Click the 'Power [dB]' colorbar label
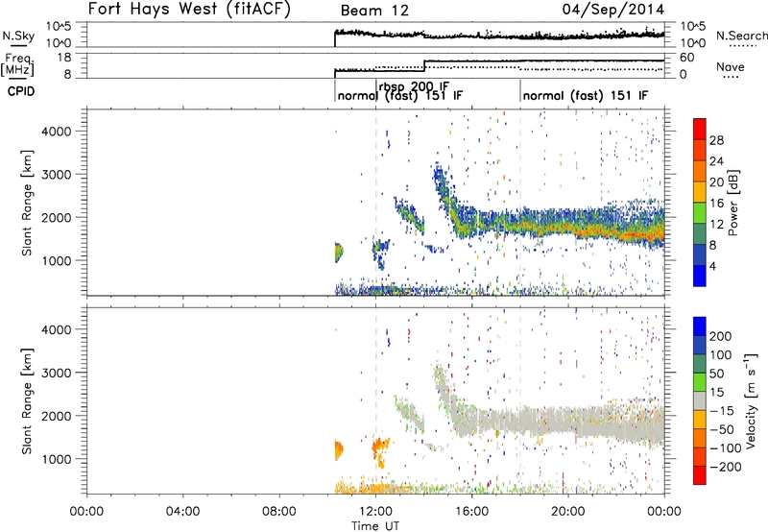This screenshot has width=768, height=532. 732,203
